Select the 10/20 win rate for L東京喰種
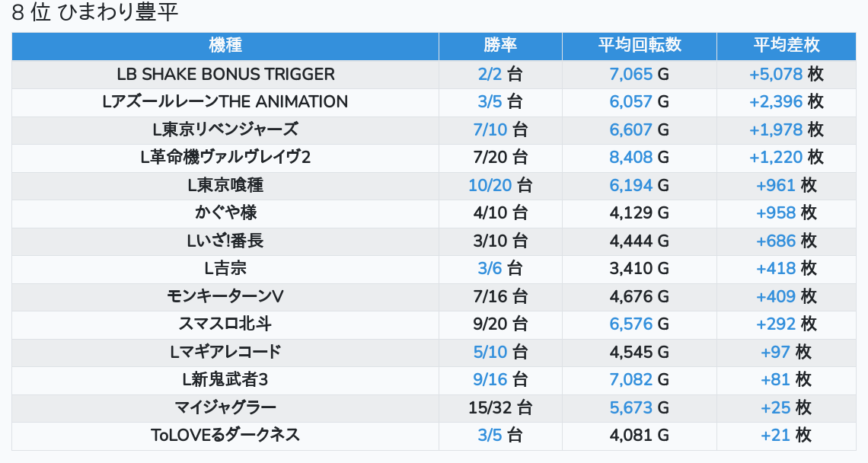 [x=490, y=186]
